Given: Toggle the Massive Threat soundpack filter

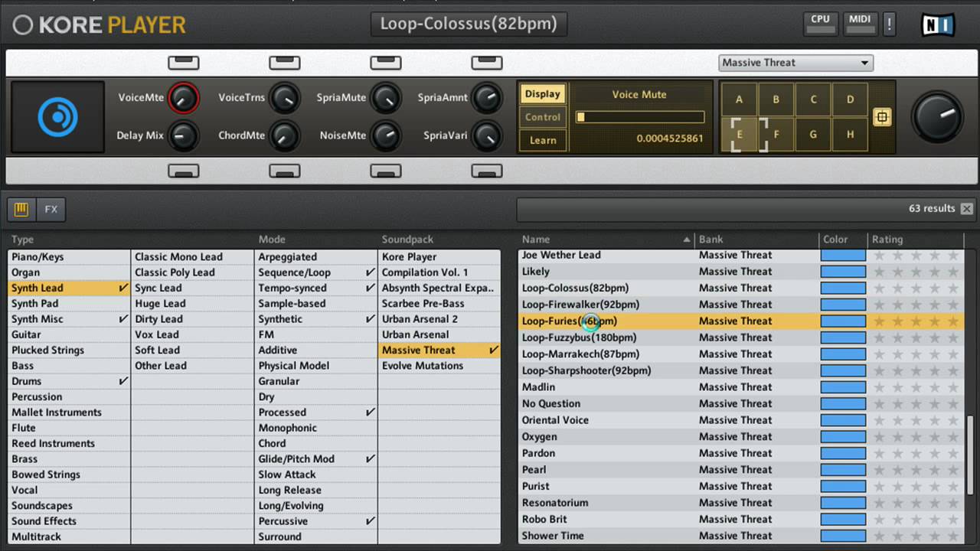Looking at the screenshot, I should click(x=439, y=350).
